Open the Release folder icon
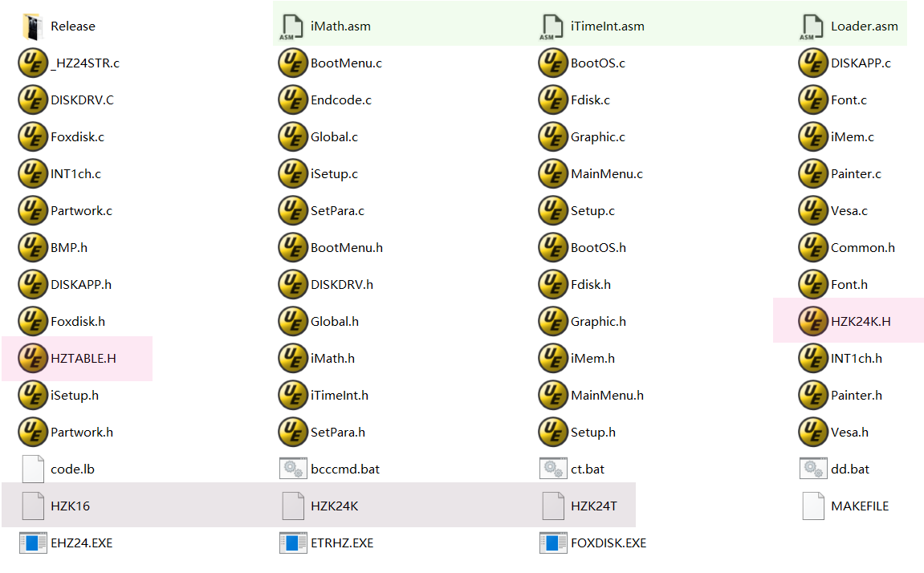Viewport: 924px width, 573px height. (33, 26)
